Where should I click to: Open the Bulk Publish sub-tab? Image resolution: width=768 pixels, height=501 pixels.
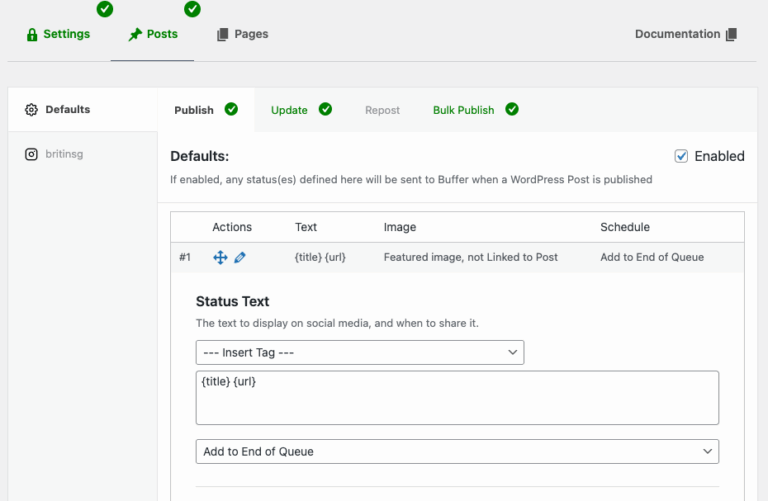coord(463,110)
